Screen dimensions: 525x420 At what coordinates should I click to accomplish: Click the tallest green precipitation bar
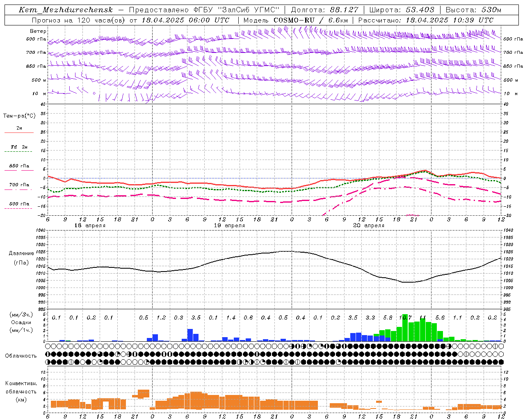(x=405, y=328)
